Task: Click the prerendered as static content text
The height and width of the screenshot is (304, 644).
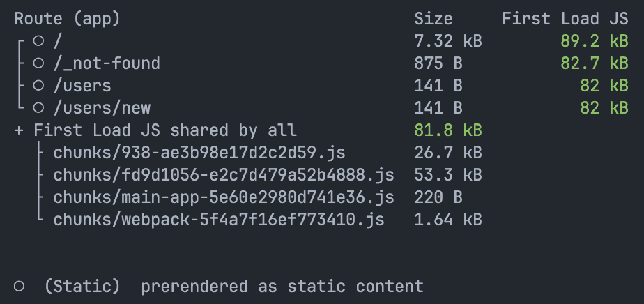Action: 282,287
